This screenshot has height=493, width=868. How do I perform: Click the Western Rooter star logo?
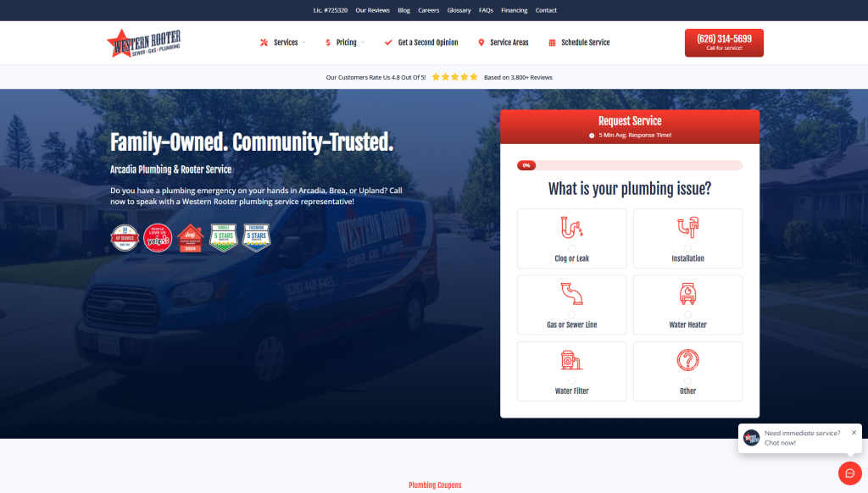(x=143, y=42)
